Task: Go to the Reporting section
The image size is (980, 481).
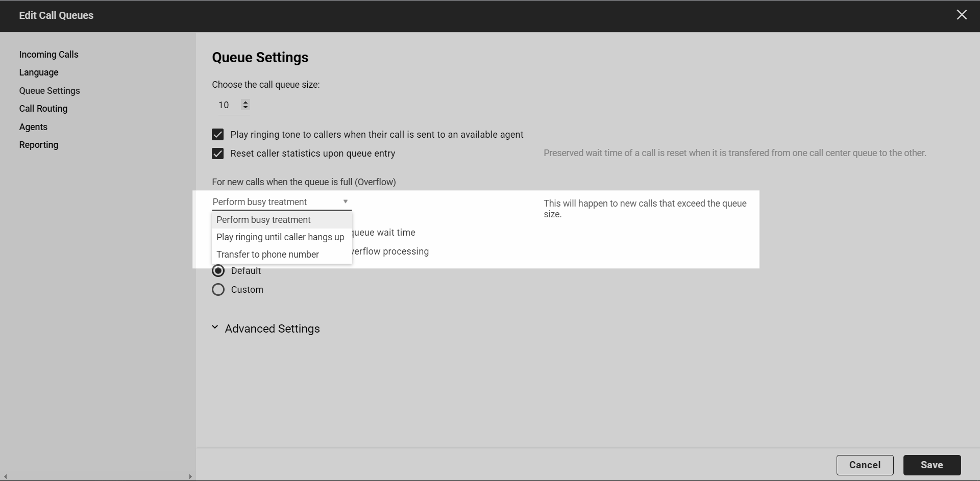Action: [38, 144]
